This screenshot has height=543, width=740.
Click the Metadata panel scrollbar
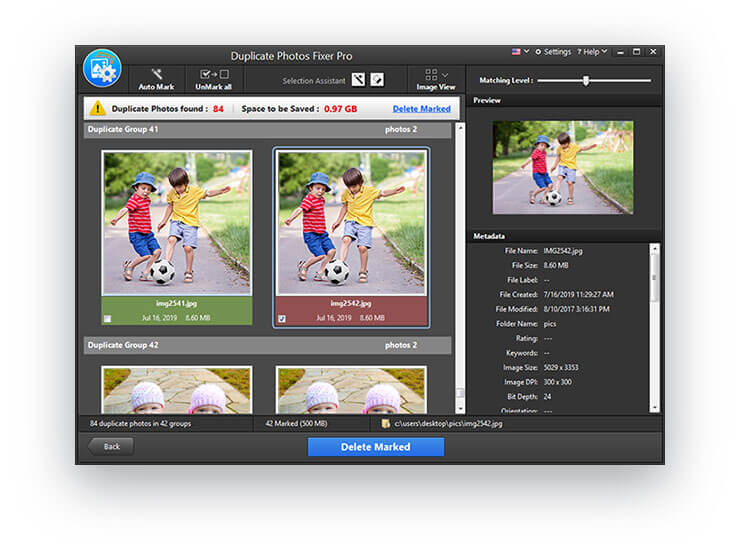coord(655,275)
